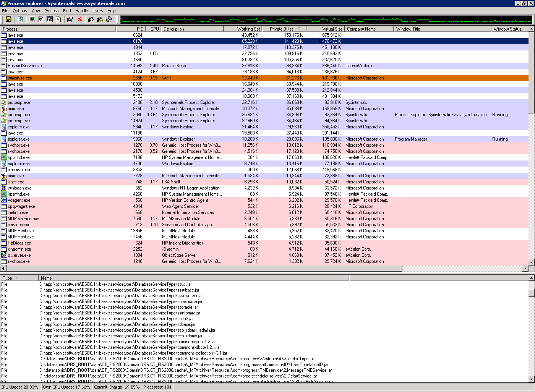This screenshot has width=535, height=392.
Task: Sort by the Working Set column header
Action: coord(243,29)
